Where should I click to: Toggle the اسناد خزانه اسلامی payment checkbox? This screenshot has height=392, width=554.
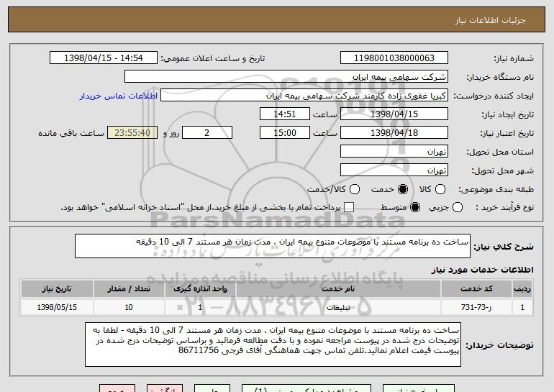[x=349, y=207]
